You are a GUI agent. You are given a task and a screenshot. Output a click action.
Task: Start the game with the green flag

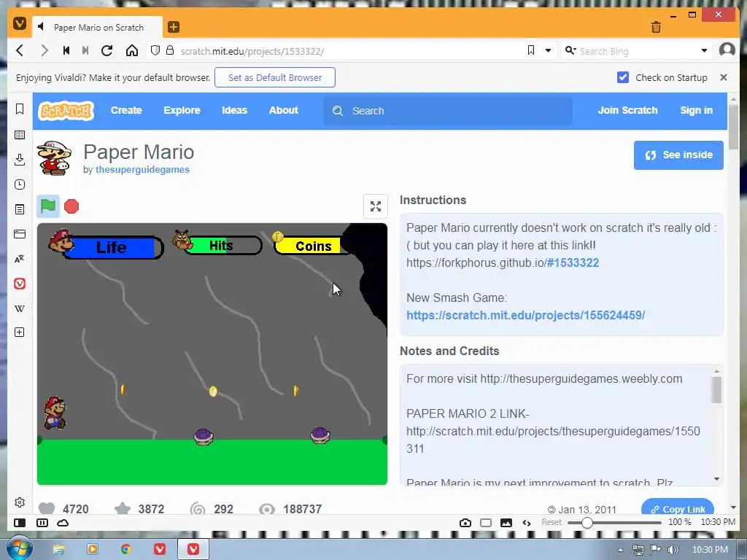(48, 206)
